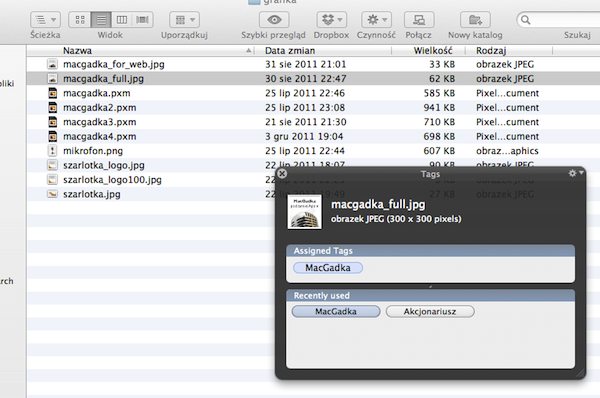The image size is (600, 398).
Task: Open the Dropbox toolbar menu
Action: [331, 20]
